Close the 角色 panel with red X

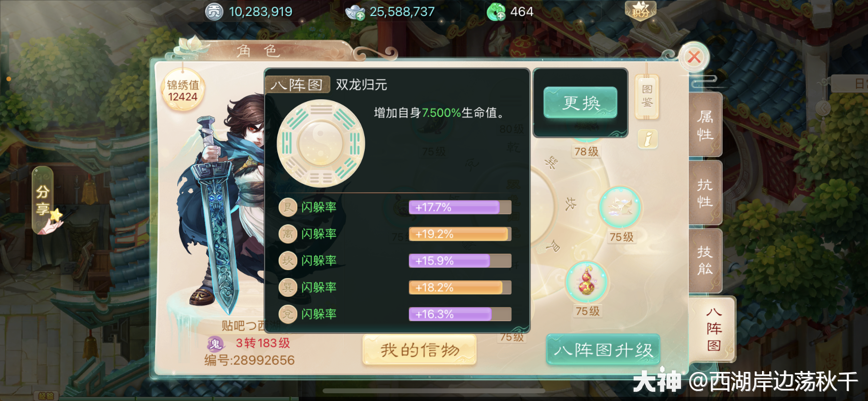tap(694, 57)
